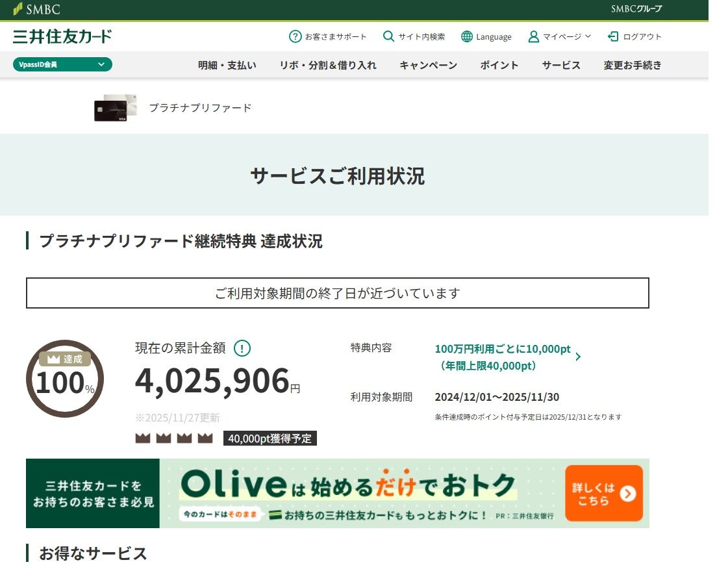Click the 4,025,906 amount value
This screenshot has width=728, height=584.
click(212, 381)
